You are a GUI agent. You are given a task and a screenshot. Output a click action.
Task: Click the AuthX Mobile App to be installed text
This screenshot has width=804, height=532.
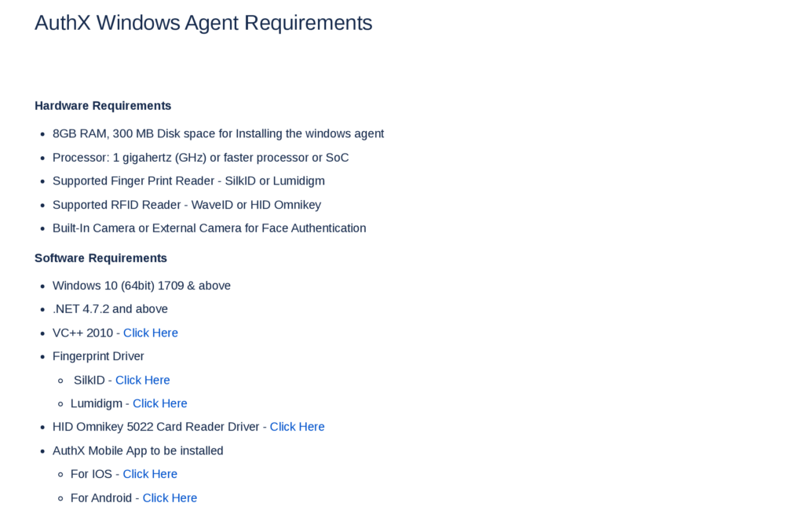pyautogui.click(x=137, y=450)
